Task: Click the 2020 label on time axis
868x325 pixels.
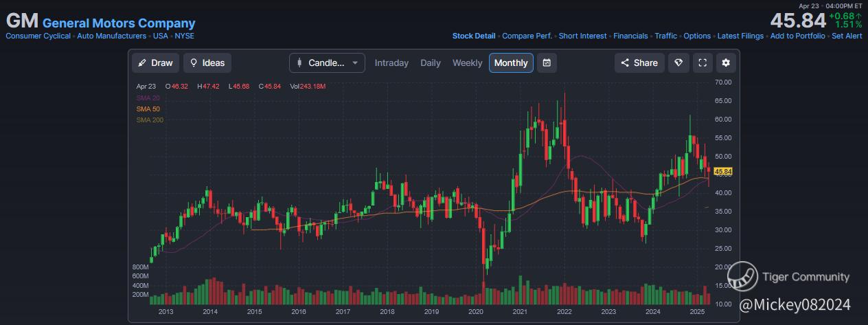Action: [x=475, y=312]
